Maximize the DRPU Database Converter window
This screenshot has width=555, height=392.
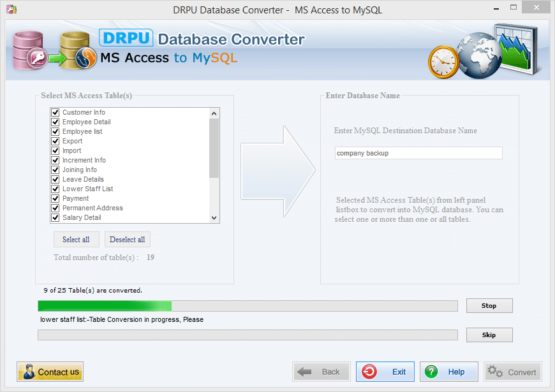[x=514, y=8]
